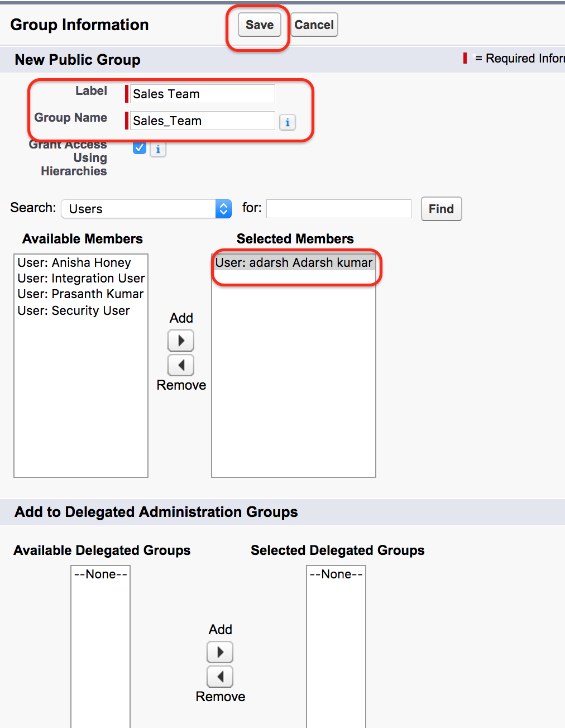This screenshot has width=565, height=728.
Task: Cancel creating the public group
Action: tap(314, 25)
